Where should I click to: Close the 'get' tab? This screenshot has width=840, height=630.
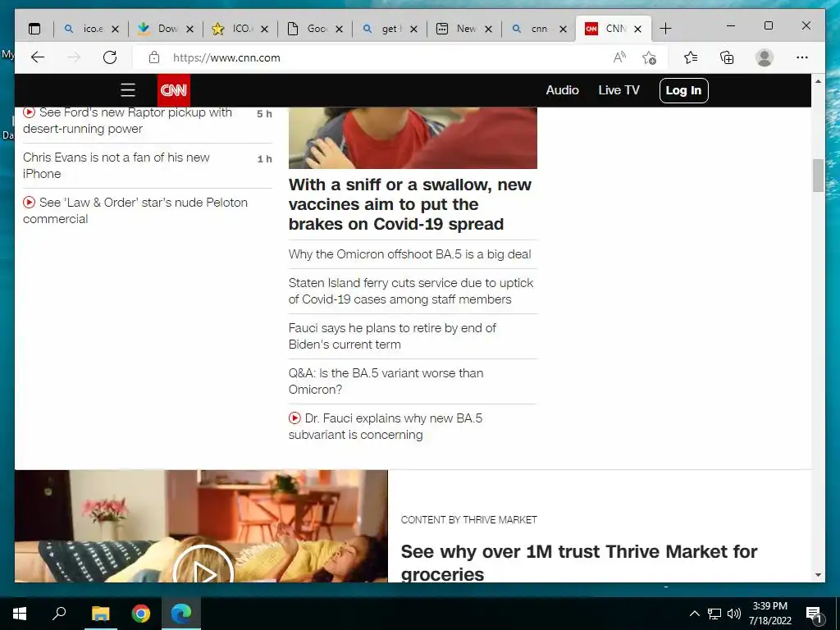click(x=413, y=29)
